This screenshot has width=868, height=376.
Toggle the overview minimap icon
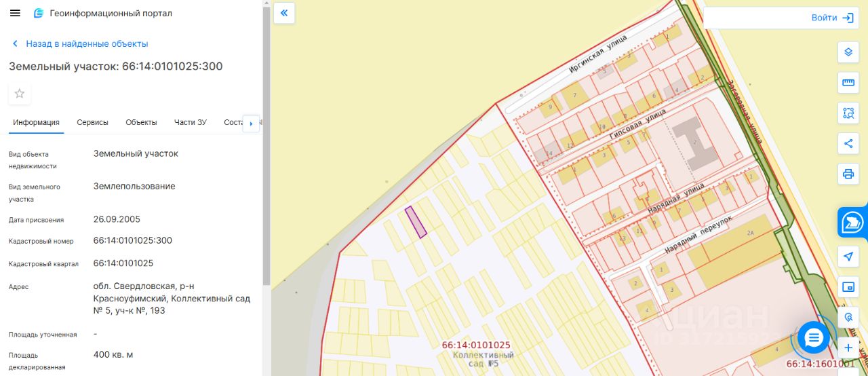point(848,287)
